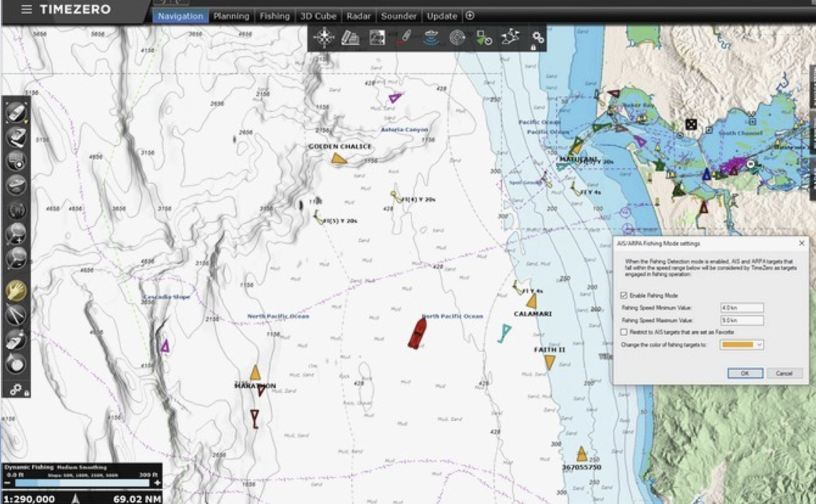Select target labeled 367055750
The height and width of the screenshot is (504, 816).
click(x=582, y=454)
